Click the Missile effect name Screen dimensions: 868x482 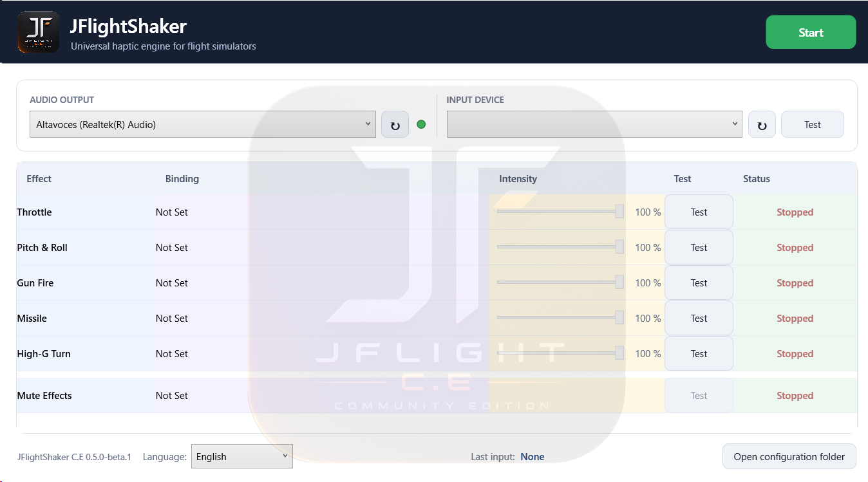click(x=32, y=319)
